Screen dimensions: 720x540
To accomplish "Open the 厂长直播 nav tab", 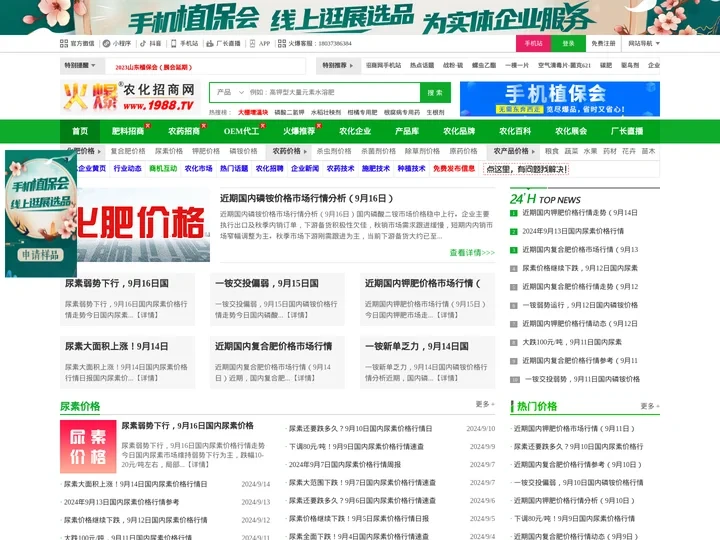I will click(627, 131).
